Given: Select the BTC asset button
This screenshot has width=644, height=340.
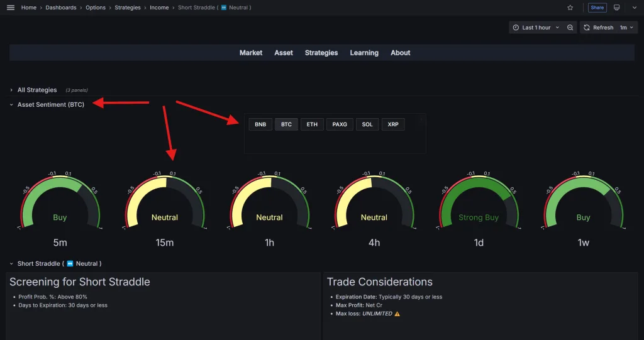Looking at the screenshot, I should coord(286,124).
